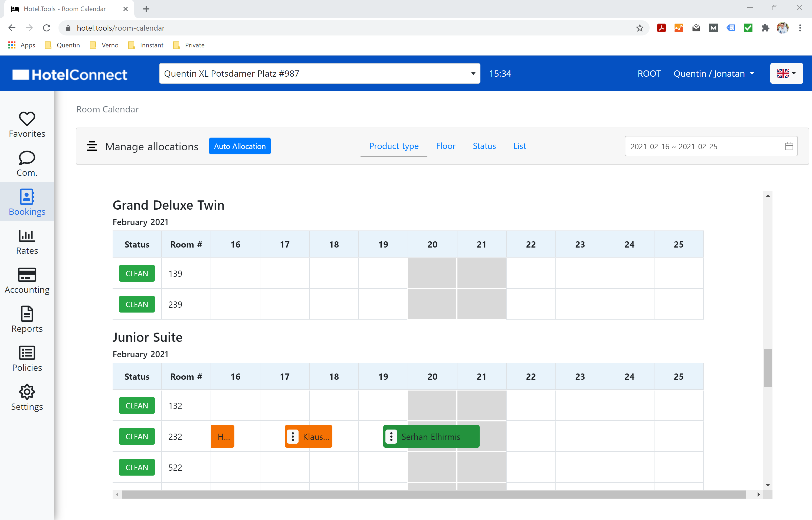Click the Manage allocations list icon
Screen dimensions: 812x520
click(92, 146)
